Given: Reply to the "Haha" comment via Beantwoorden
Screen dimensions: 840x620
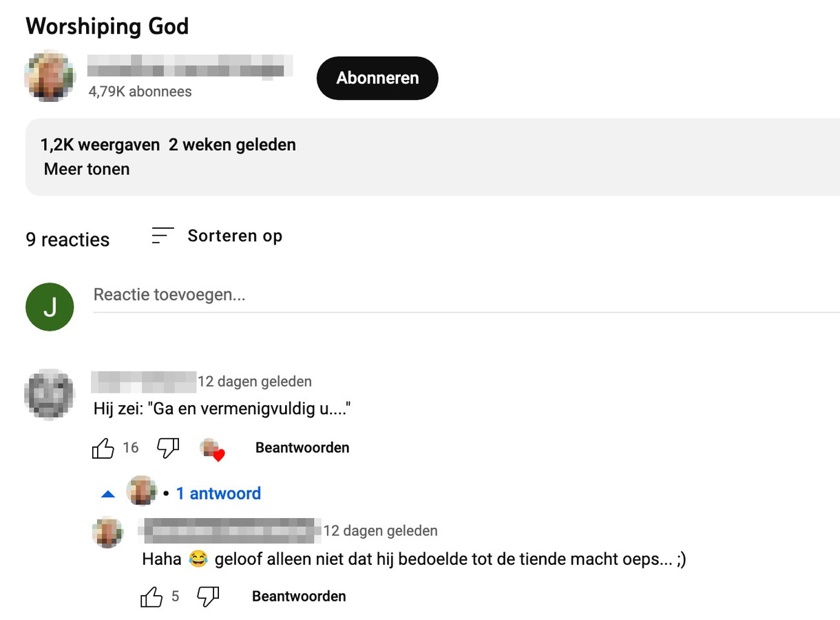Looking at the screenshot, I should (x=298, y=595).
